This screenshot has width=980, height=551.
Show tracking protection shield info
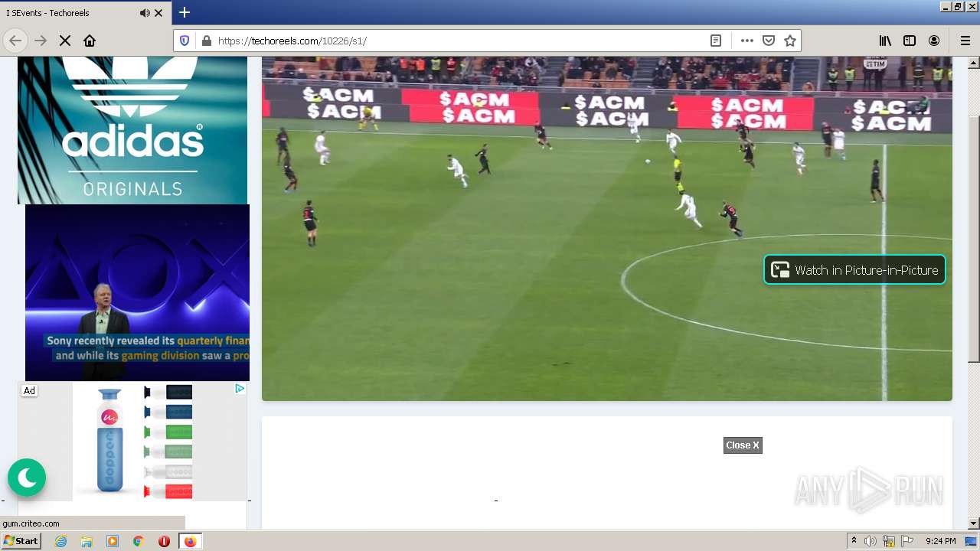pos(185,41)
